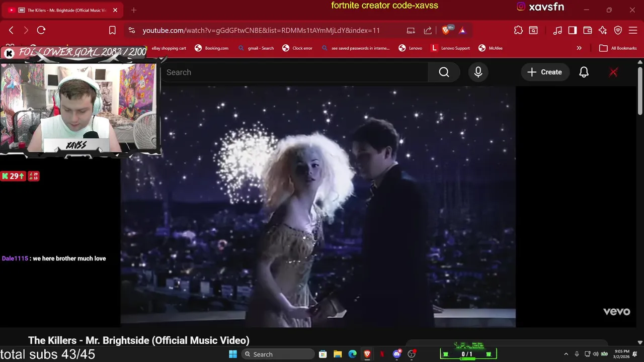Click the install app icon in address bar
This screenshot has height=362, width=644.
pyautogui.click(x=411, y=30)
